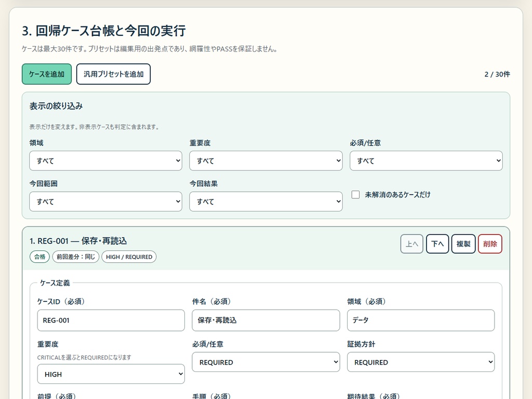The image size is (532, 399).
Task: Click the HIGH / REQUIRED badge
Action: click(x=129, y=257)
